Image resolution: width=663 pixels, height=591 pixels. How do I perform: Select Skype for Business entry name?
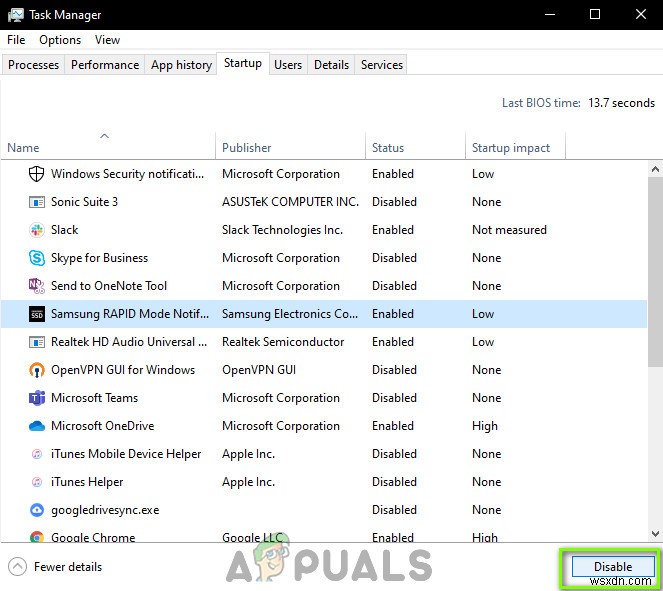(99, 258)
